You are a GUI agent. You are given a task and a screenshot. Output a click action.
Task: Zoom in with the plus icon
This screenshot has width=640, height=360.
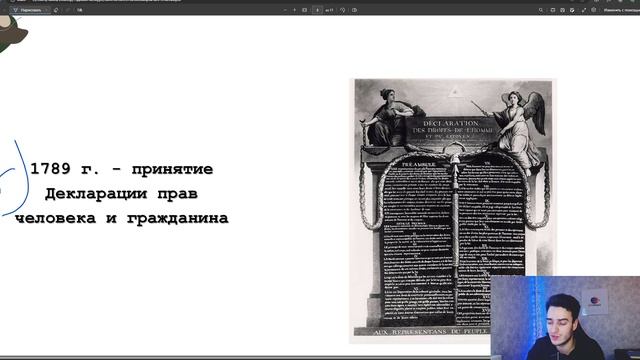[294, 10]
